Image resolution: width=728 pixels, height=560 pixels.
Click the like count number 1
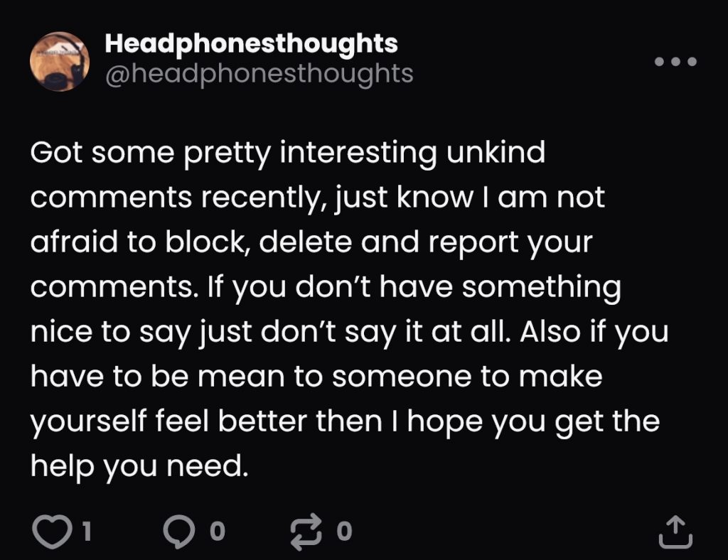tap(86, 531)
